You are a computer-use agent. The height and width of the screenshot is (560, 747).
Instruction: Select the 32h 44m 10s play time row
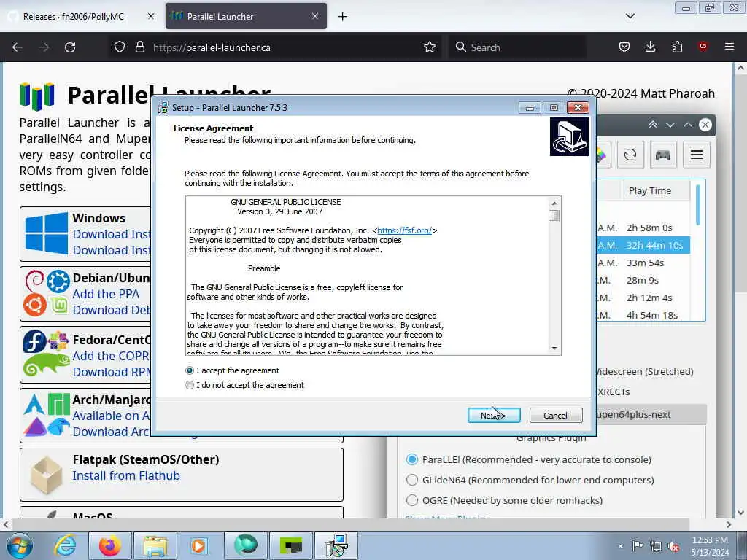(x=643, y=245)
